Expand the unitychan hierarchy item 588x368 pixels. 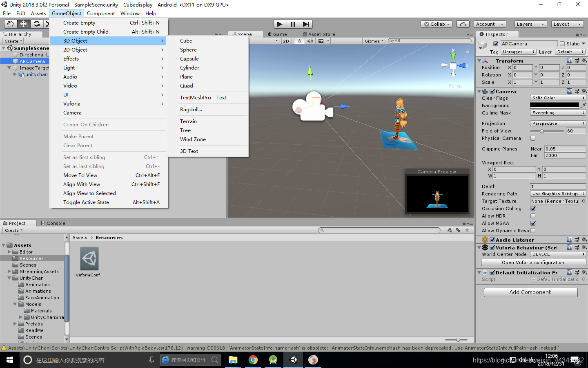coord(15,74)
